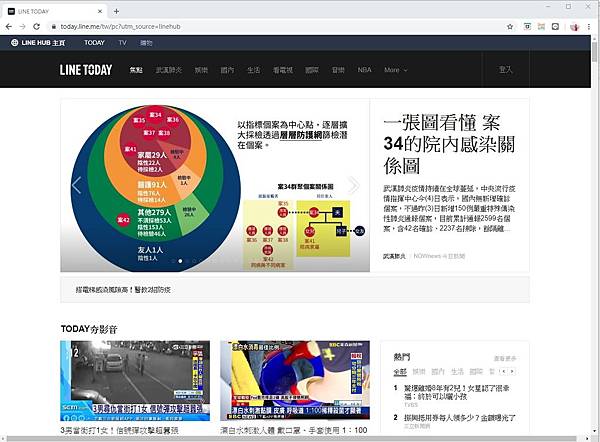
Task: Click 查看更多 in the 熱門 panel
Action: pyautogui.click(x=505, y=359)
